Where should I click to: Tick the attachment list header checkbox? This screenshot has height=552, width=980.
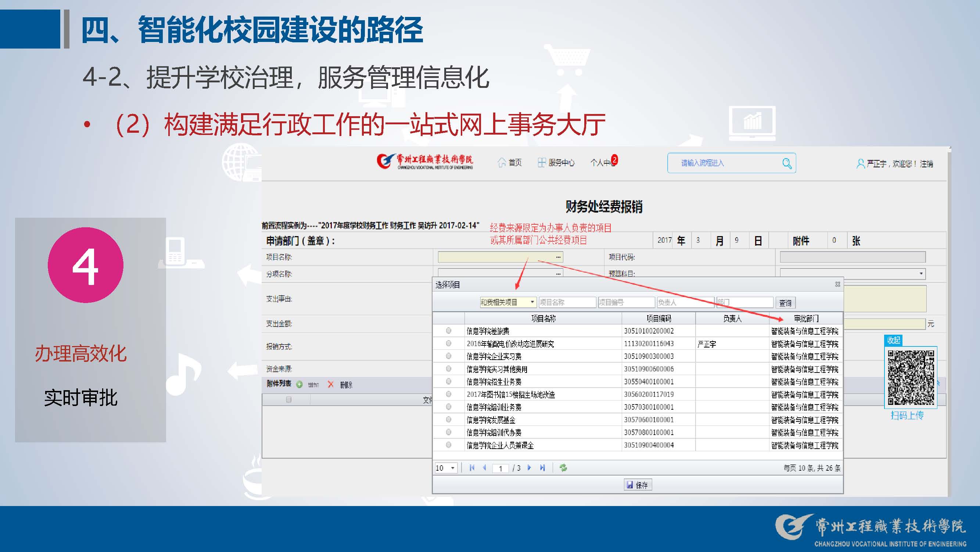click(x=289, y=399)
